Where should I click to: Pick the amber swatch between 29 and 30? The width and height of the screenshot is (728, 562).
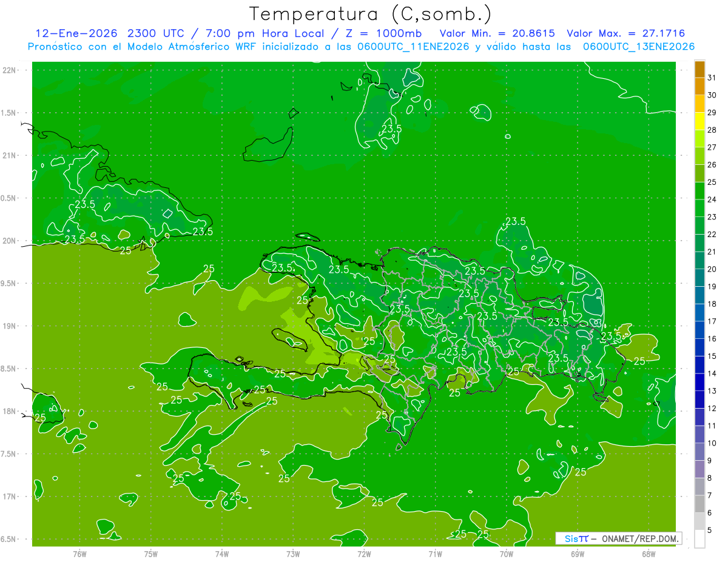tap(699, 104)
